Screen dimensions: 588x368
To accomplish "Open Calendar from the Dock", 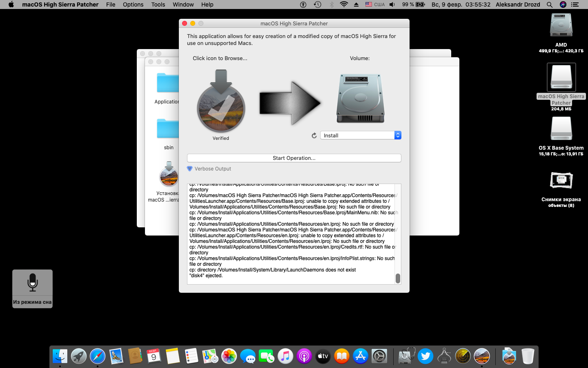I will 154,356.
